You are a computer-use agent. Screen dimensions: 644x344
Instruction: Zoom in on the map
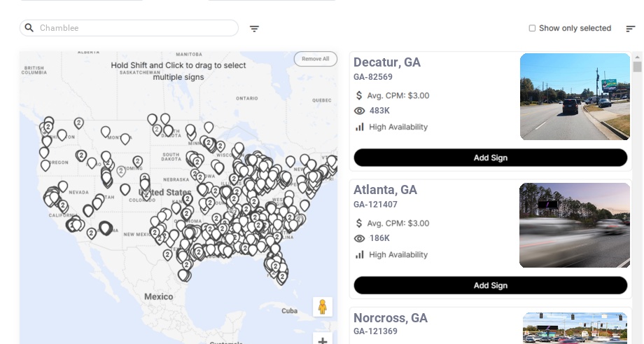(323, 341)
